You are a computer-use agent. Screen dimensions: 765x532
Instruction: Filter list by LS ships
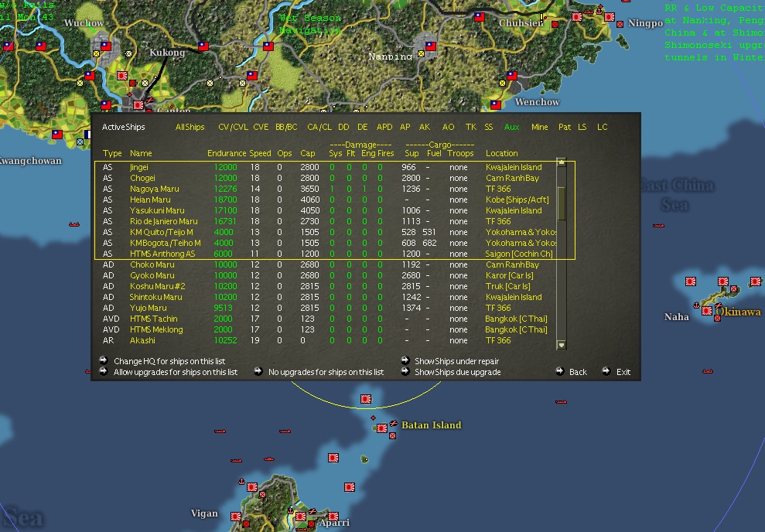tap(582, 127)
